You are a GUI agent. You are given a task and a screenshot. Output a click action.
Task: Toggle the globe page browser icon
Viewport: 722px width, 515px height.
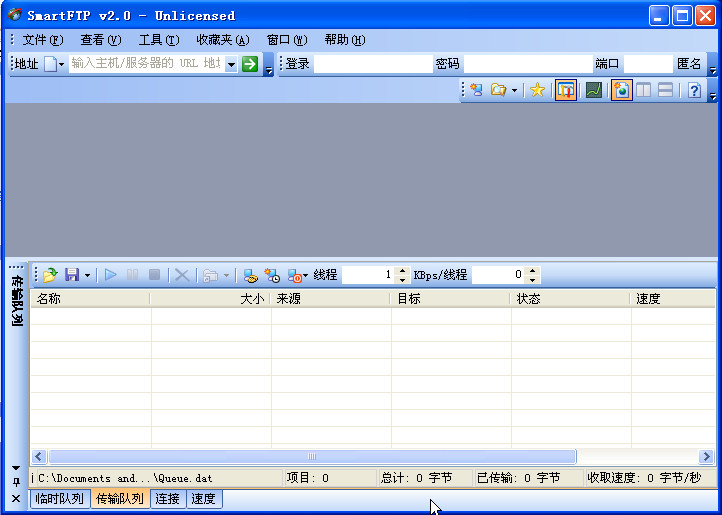coord(622,90)
